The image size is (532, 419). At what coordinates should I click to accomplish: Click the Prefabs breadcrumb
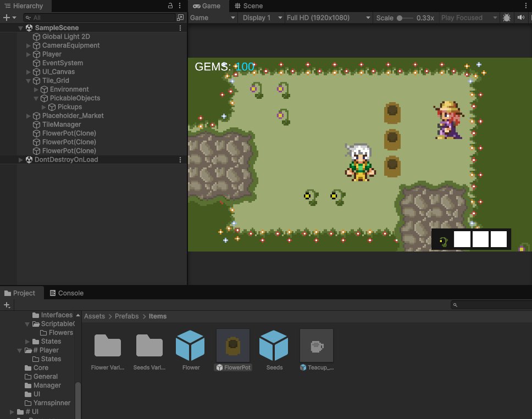126,316
